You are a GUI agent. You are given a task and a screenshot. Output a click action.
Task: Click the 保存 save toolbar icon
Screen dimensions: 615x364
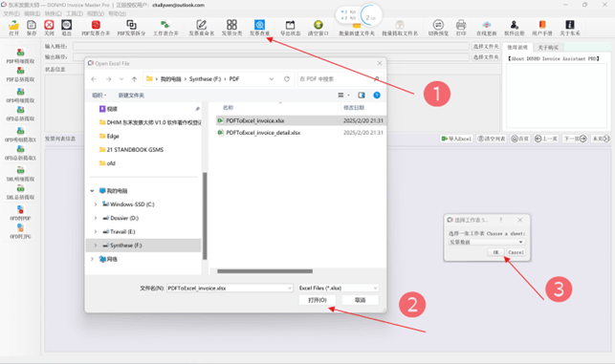click(32, 26)
